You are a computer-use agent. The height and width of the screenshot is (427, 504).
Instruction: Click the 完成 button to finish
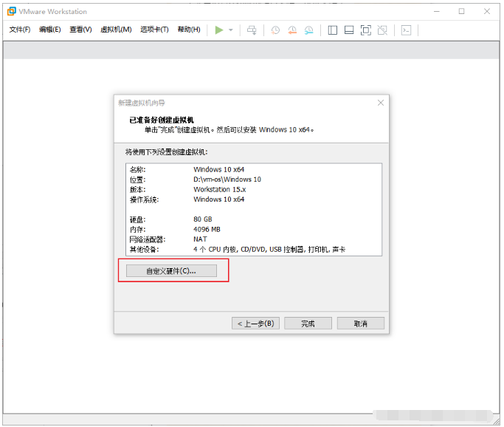pos(308,324)
